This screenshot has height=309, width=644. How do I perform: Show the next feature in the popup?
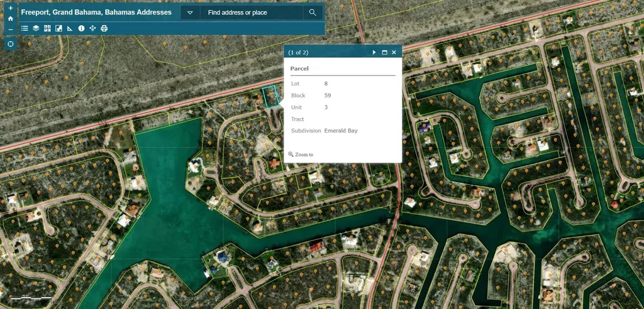click(x=374, y=53)
